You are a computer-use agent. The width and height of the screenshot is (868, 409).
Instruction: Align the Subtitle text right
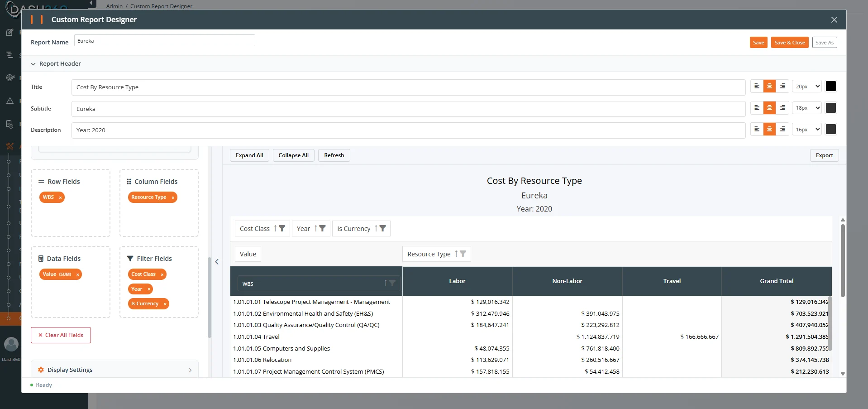[x=782, y=108]
